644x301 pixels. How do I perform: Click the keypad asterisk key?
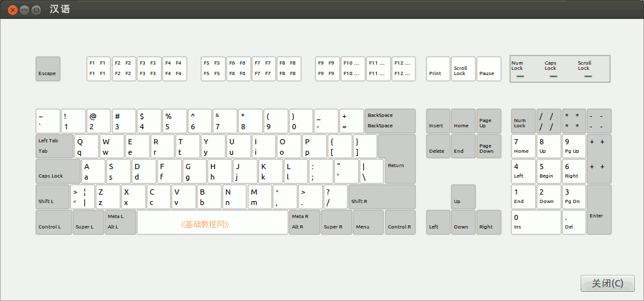(573, 121)
